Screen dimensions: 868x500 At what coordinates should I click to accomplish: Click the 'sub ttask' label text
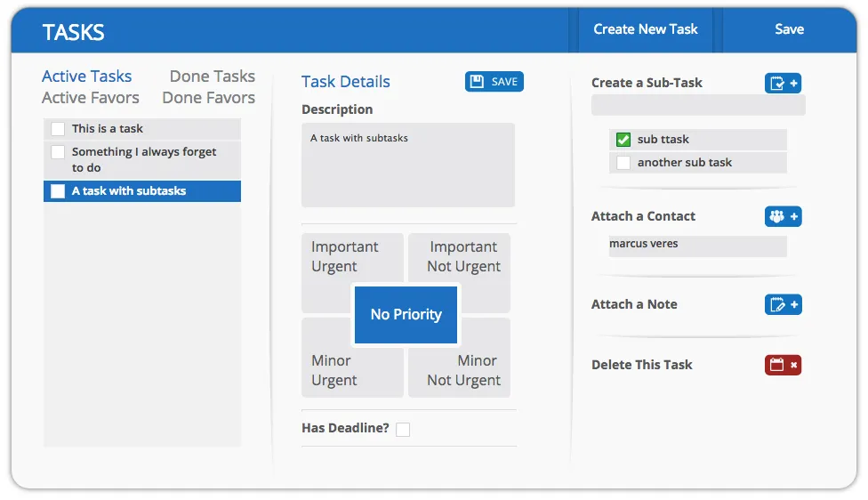663,140
